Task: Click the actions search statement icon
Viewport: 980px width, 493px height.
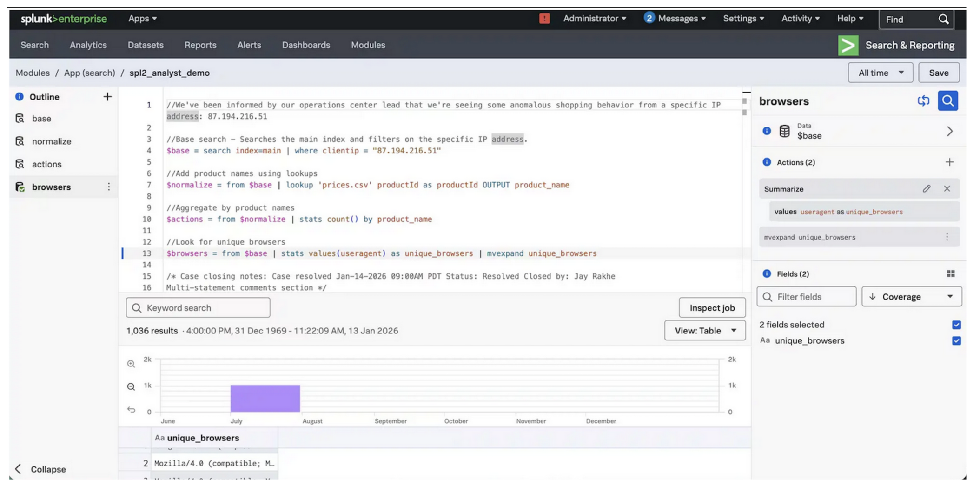Action: pos(20,164)
